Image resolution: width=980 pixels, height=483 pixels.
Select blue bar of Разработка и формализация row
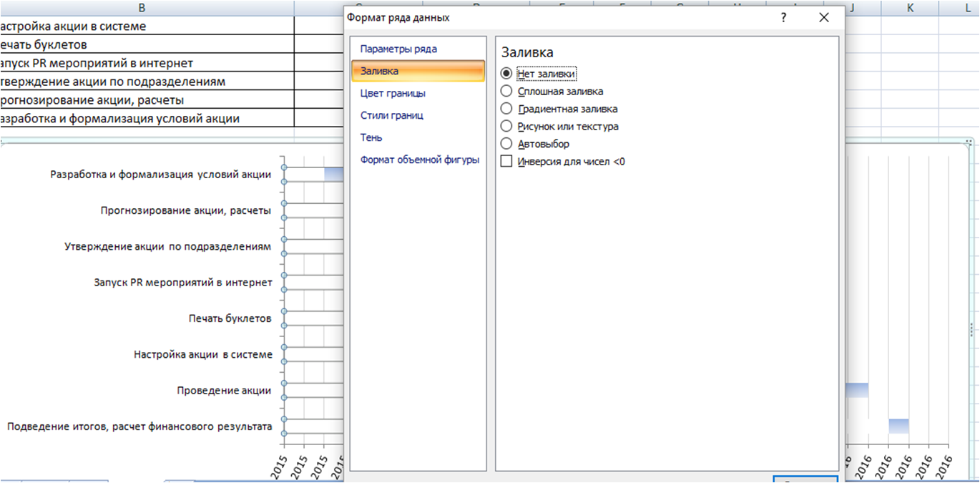(x=333, y=175)
